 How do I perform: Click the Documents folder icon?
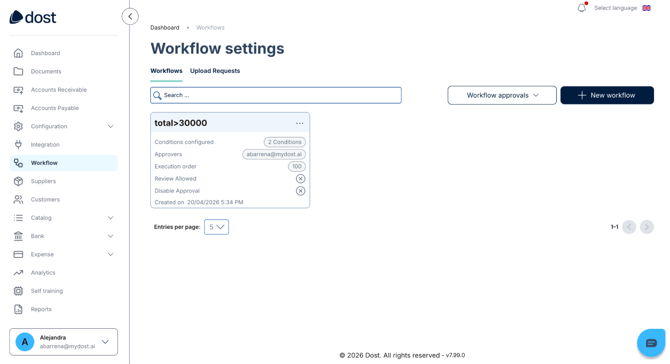tap(18, 71)
